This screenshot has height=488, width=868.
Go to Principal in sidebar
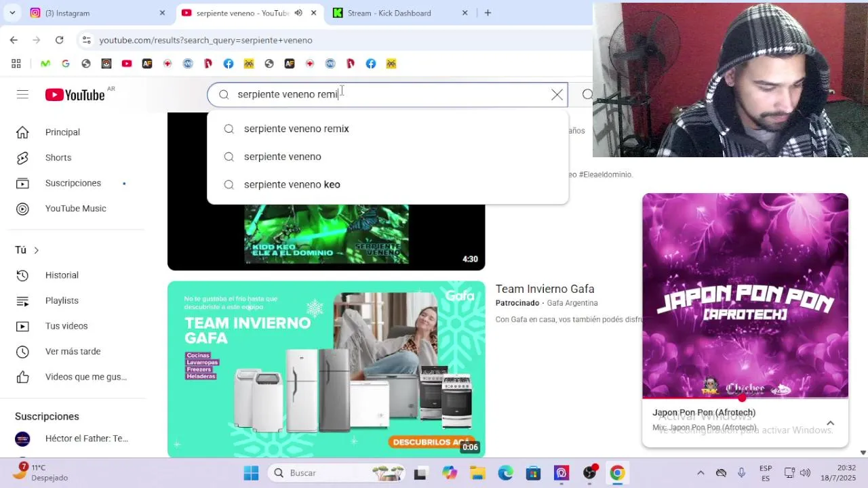[x=62, y=132]
